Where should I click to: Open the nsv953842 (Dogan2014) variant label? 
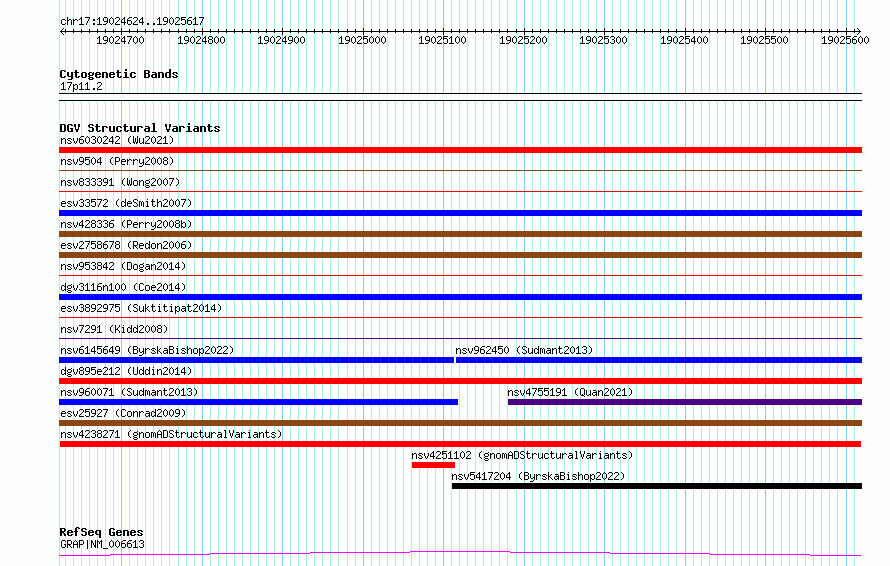coord(123,266)
